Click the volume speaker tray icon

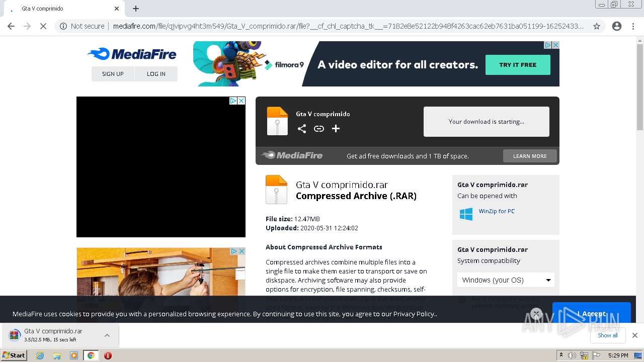click(x=572, y=355)
